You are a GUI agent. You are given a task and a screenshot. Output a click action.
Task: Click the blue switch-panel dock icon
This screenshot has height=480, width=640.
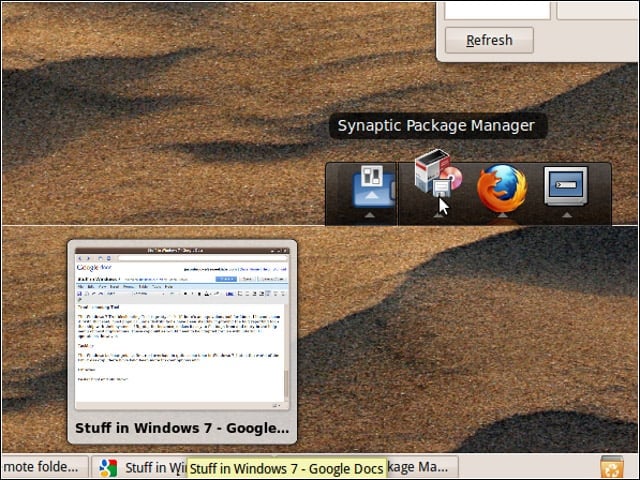373,186
